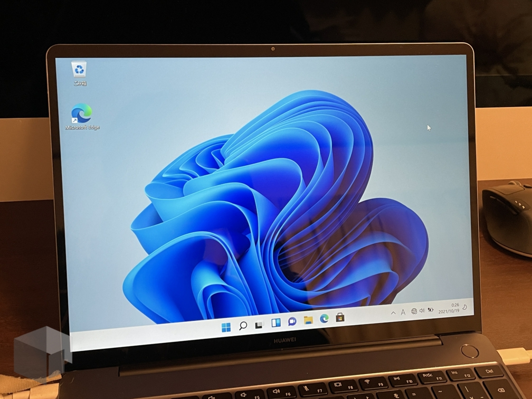Open volume speaker icon in tray
The width and height of the screenshot is (532, 399).
[422, 310]
